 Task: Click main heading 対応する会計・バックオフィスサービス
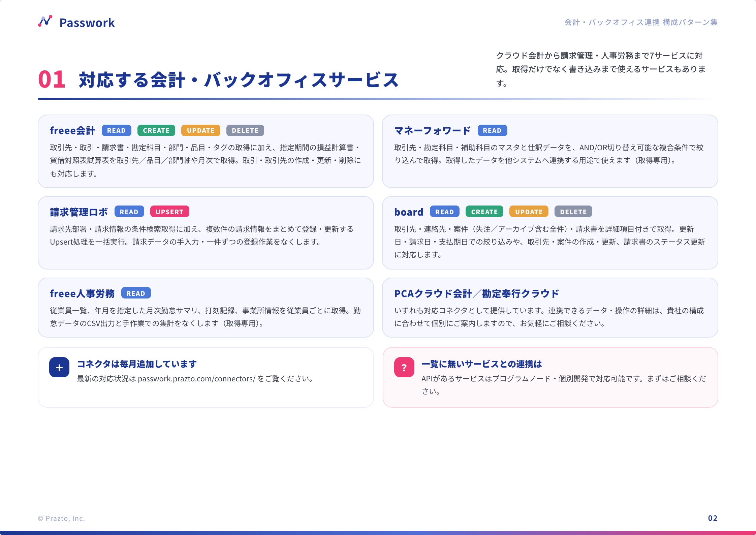click(239, 80)
